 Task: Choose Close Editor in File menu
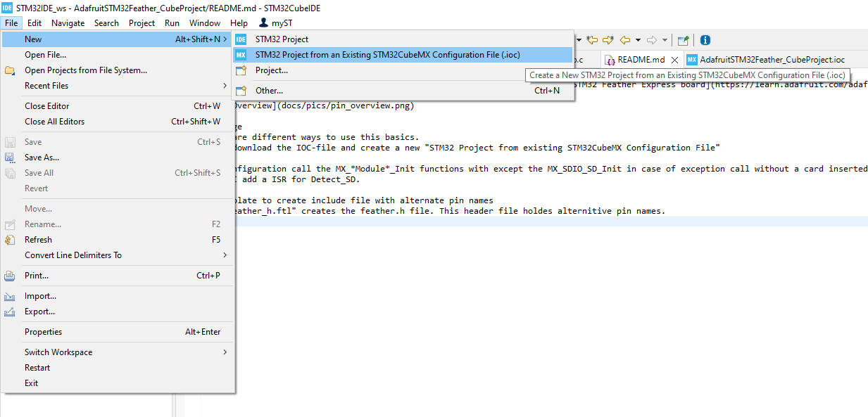117,106
